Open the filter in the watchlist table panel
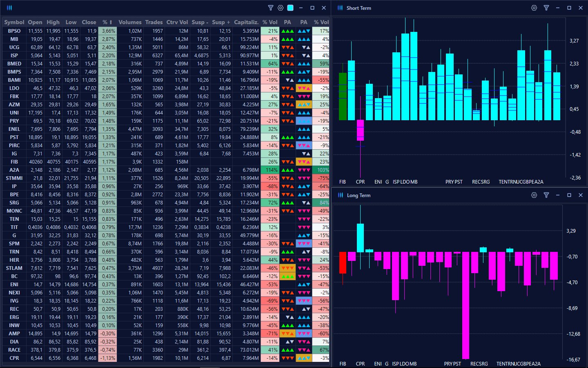Viewport: 588px width, 368px height. point(270,8)
